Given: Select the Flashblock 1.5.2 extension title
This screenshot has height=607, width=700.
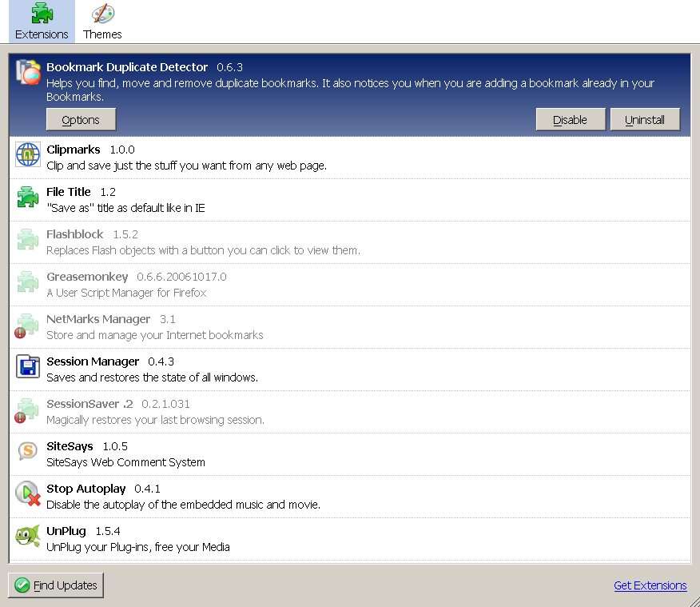Looking at the screenshot, I should point(92,234).
